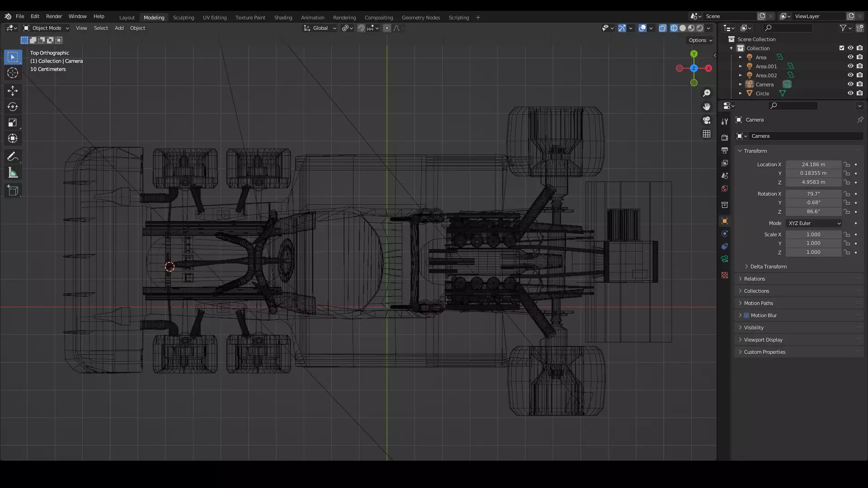
Task: Open the Object Data camera properties tab
Action: click(x=725, y=259)
